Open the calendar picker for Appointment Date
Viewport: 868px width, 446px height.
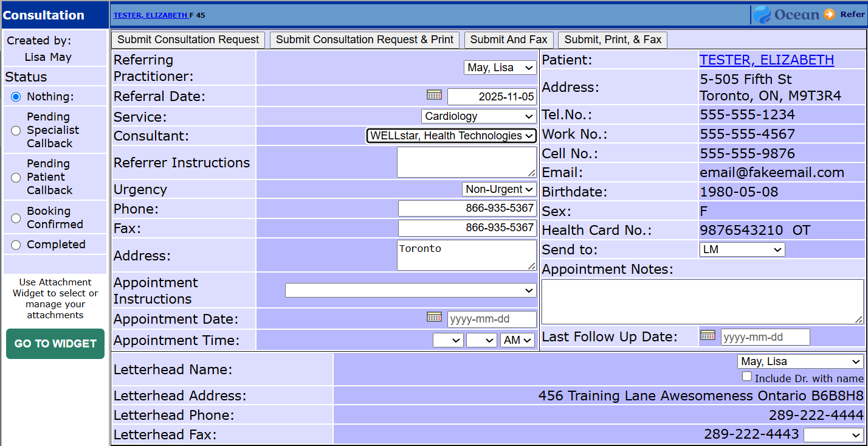click(x=434, y=317)
